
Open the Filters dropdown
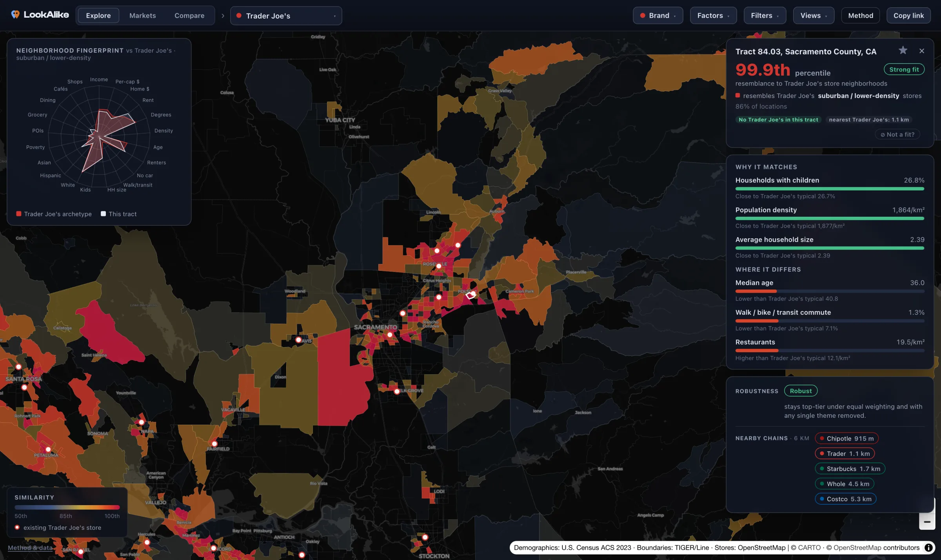[765, 16]
